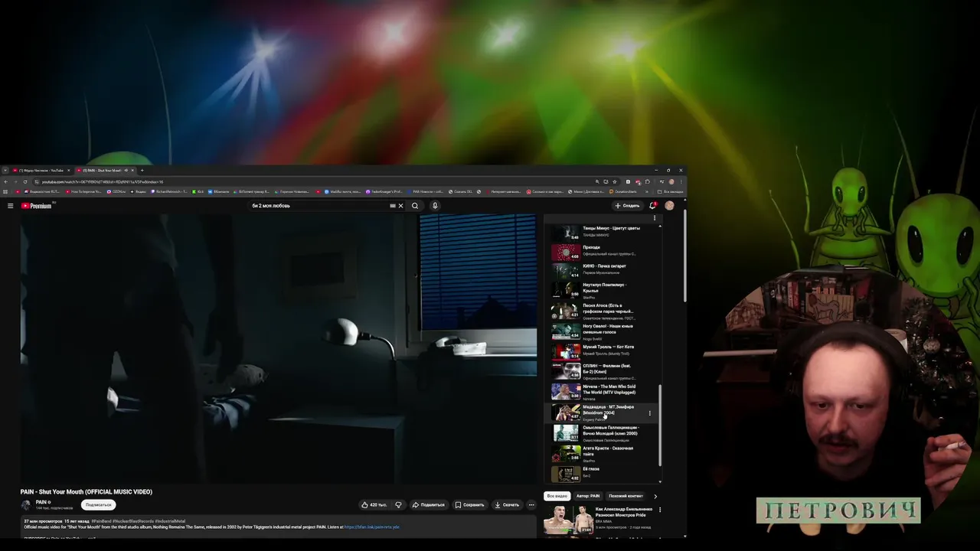Dislike the PAIN video
This screenshot has height=551, width=980.
(x=398, y=505)
